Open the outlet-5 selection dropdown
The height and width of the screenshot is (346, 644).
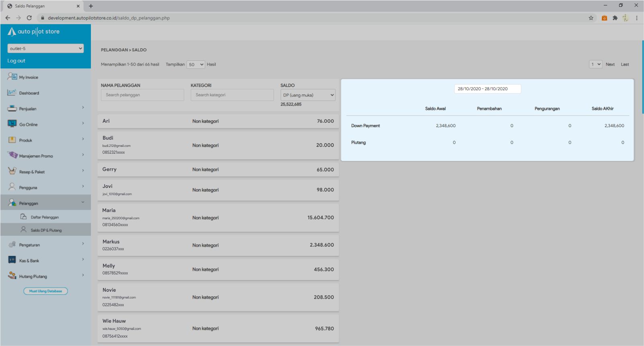(45, 48)
